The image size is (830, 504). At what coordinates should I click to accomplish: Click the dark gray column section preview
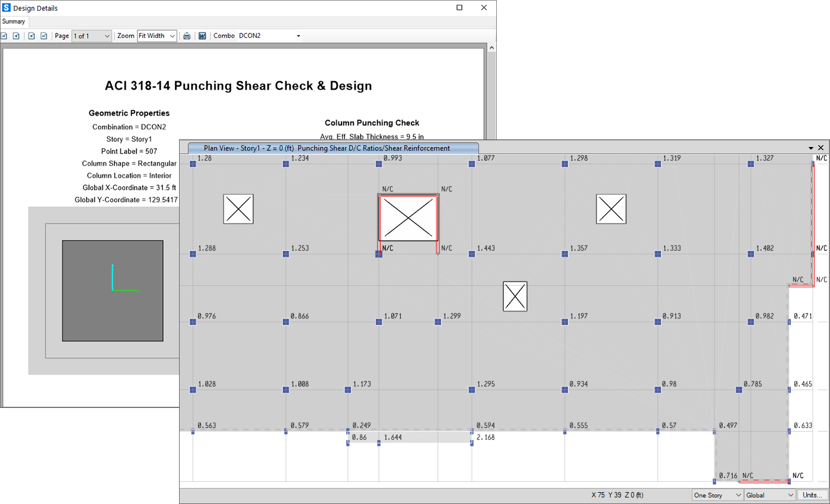113,291
